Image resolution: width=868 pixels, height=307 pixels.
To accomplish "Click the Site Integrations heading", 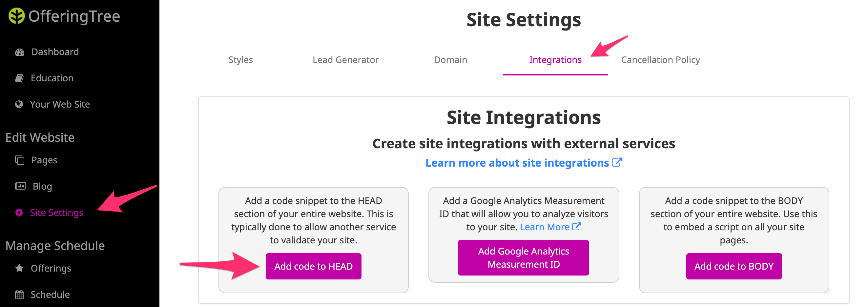I will 524,118.
